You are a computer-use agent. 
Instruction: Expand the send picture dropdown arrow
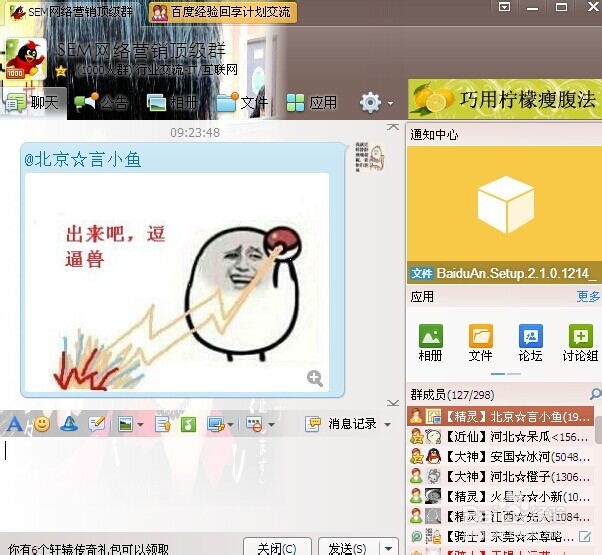(x=140, y=425)
